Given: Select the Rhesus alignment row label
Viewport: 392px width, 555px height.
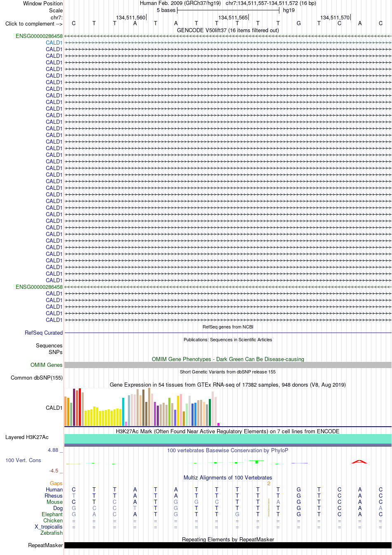Looking at the screenshot, I should click(54, 496).
